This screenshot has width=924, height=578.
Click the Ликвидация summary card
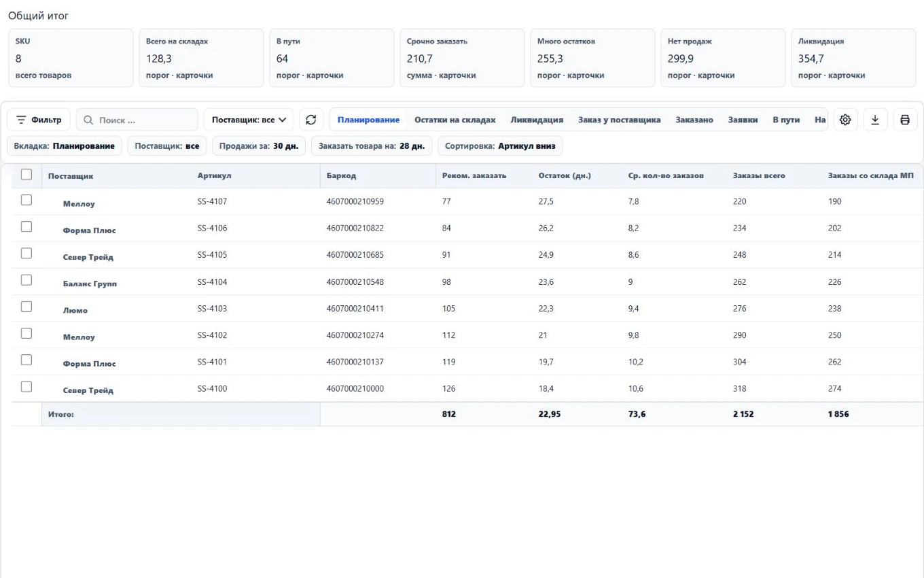pyautogui.click(x=853, y=58)
